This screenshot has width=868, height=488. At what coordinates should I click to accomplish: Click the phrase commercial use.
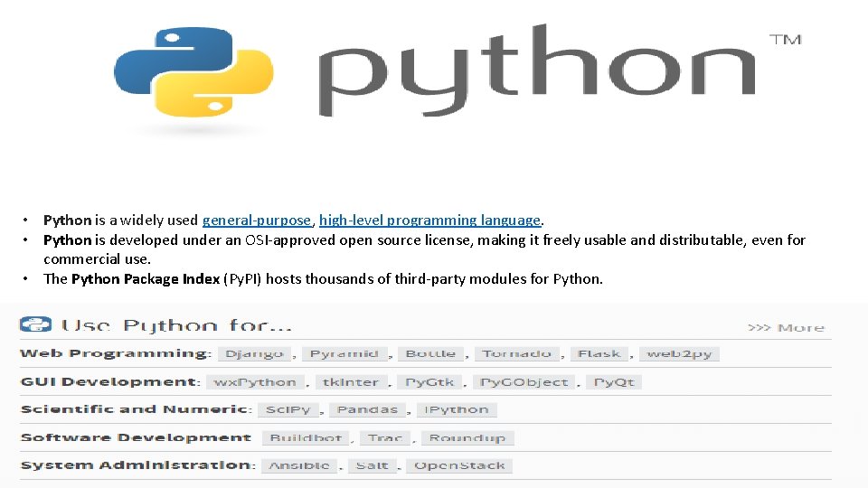[97, 259]
